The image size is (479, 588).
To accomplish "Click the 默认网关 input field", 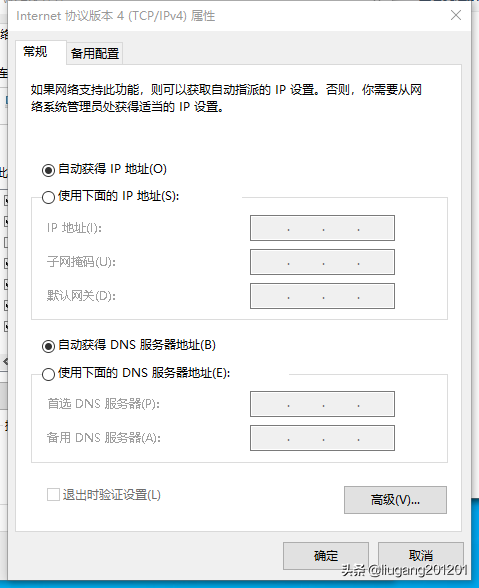I will 322,296.
